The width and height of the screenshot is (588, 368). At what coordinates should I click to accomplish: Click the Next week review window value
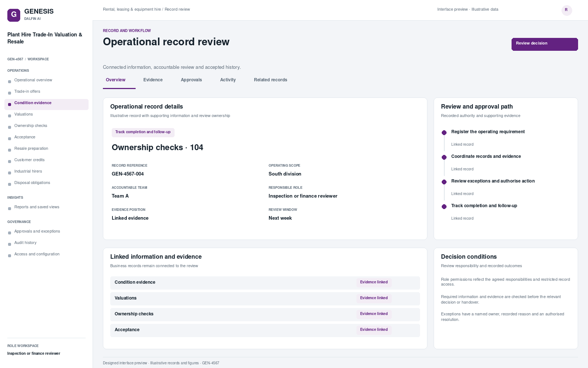click(x=280, y=218)
